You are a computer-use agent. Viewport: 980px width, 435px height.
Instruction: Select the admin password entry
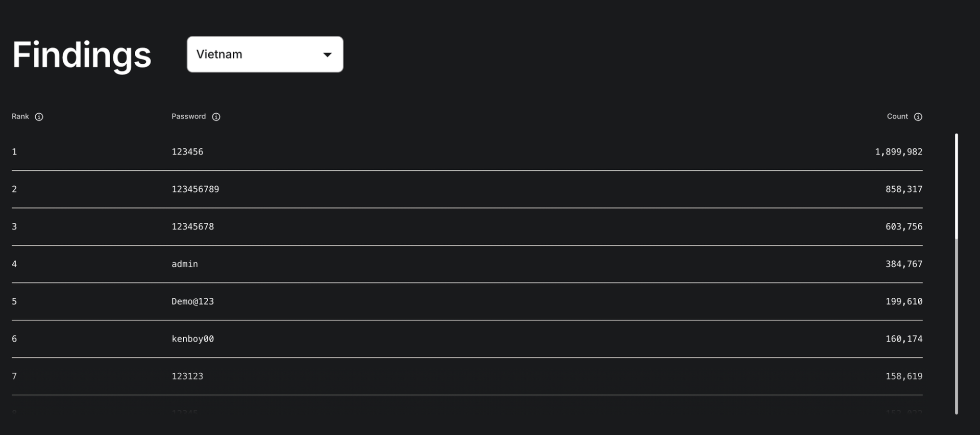coord(184,264)
